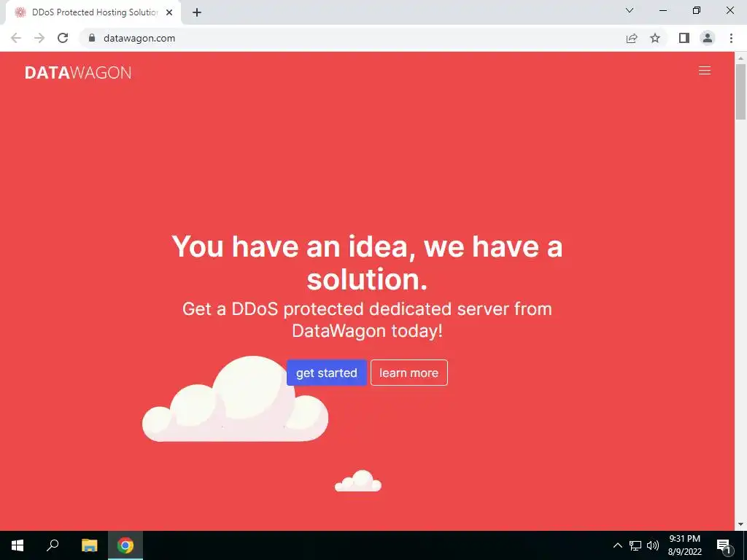This screenshot has height=560, width=747.
Task: Open the volume tray icon
Action: pos(653,545)
